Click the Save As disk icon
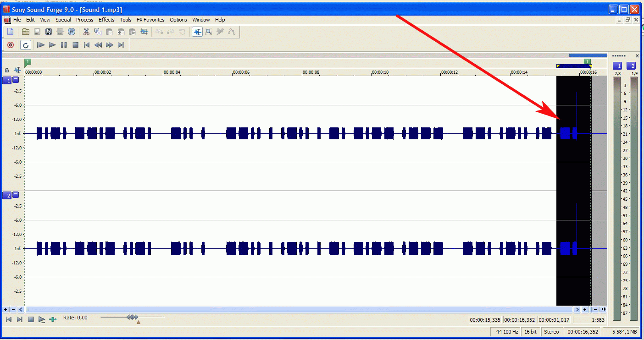The image size is (644, 340). coord(49,32)
